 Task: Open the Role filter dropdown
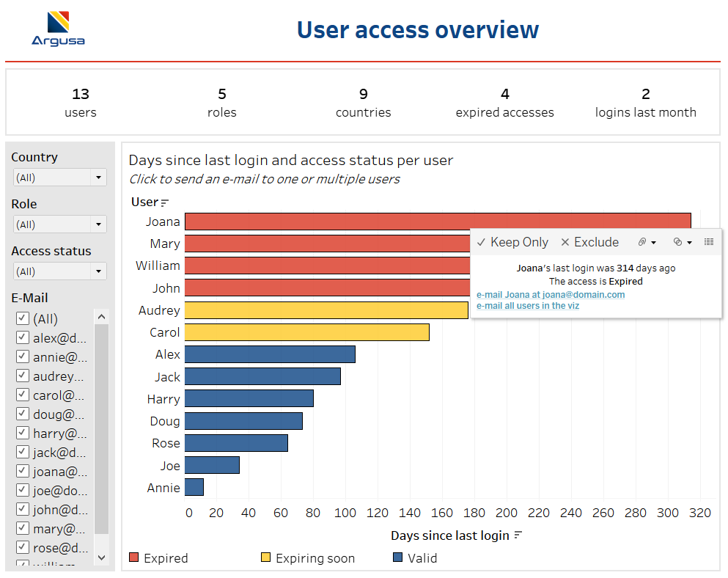pos(100,224)
